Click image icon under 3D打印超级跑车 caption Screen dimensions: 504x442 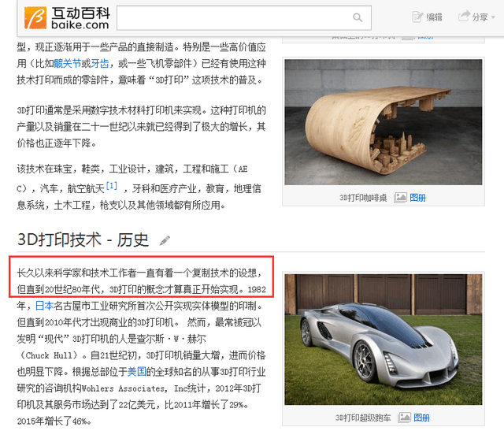point(401,418)
